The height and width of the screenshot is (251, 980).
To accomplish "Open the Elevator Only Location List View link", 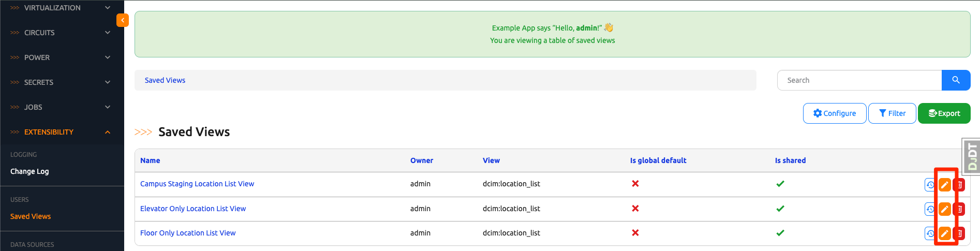I will pyautogui.click(x=193, y=209).
